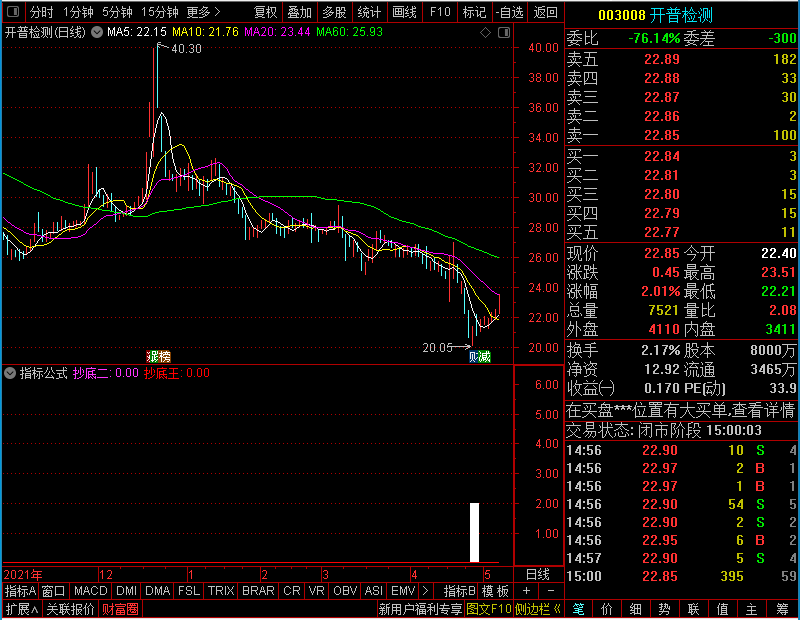
Task: Click the diamond icon in chart header
Action: click(485, 33)
